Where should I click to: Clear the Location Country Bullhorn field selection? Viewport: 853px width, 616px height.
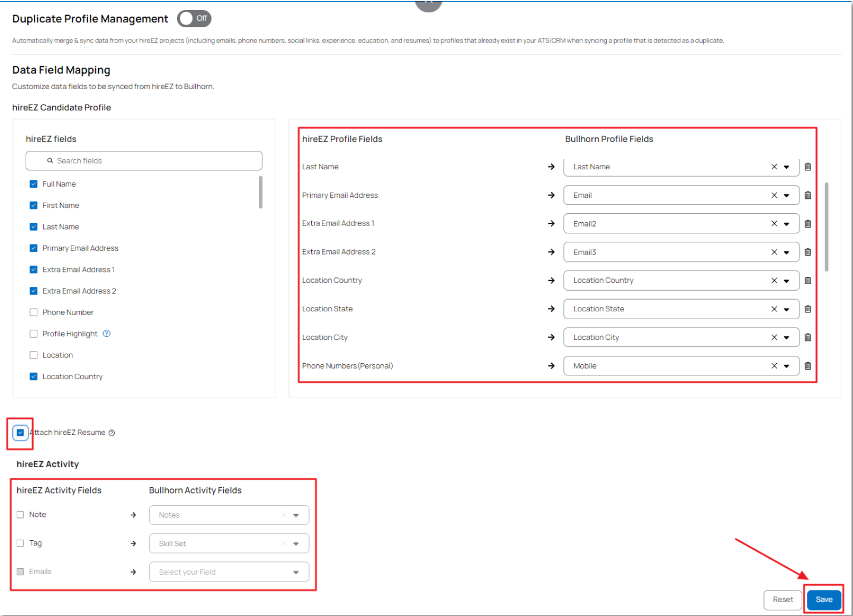click(774, 280)
